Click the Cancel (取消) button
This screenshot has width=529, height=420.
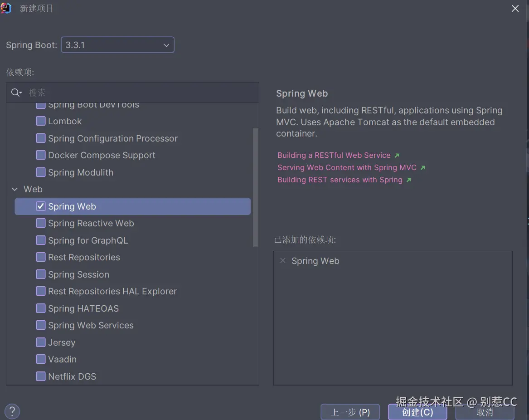pyautogui.click(x=485, y=412)
